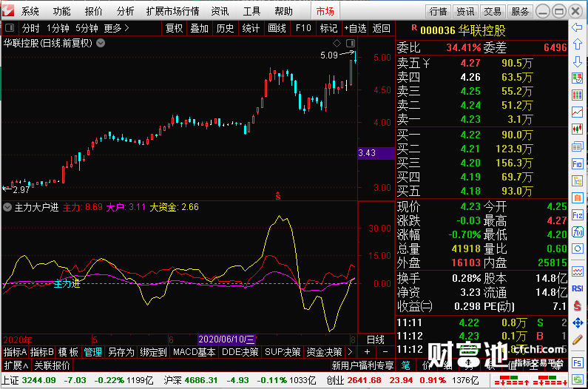Open the 帮助 menu
Viewport: 588px width, 389px height.
click(x=283, y=11)
